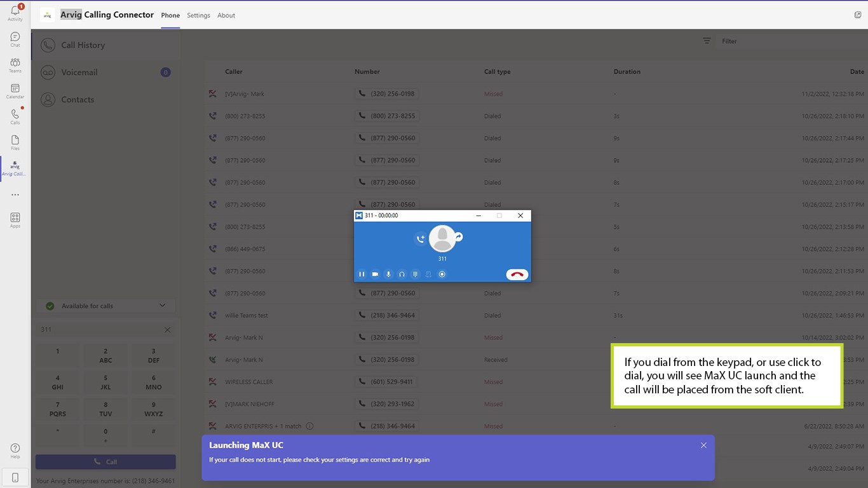Start call recording in MaX UC window
The width and height of the screenshot is (868, 488).
(442, 274)
